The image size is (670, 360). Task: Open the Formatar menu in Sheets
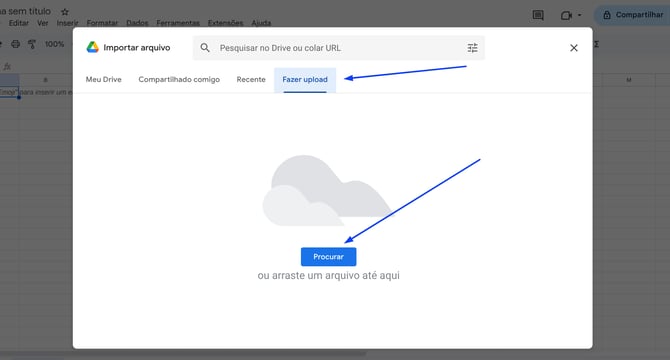coord(102,23)
